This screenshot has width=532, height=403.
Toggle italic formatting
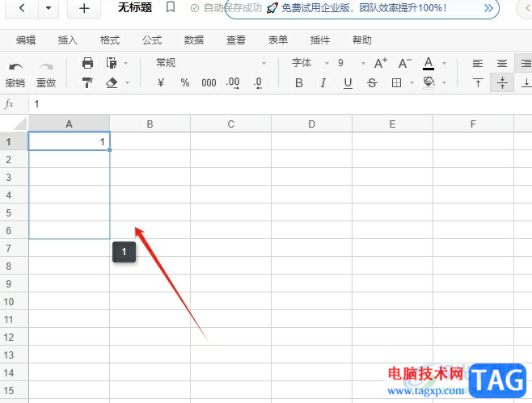323,82
